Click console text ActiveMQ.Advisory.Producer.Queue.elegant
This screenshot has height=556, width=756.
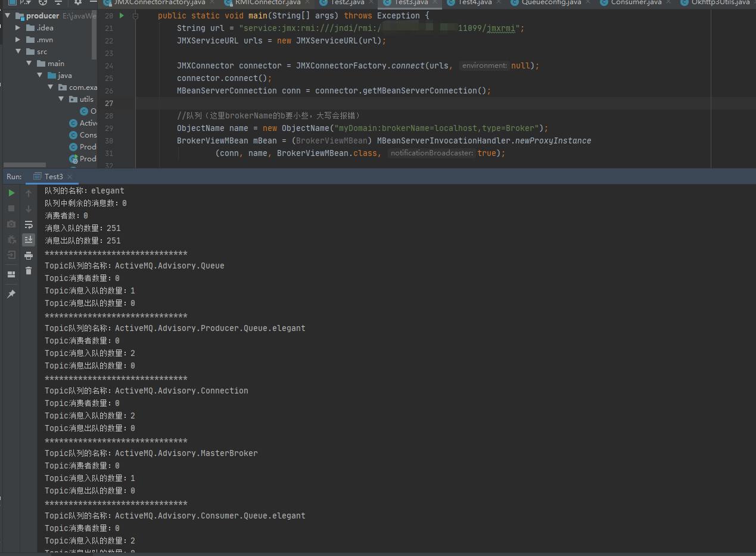[210, 328]
